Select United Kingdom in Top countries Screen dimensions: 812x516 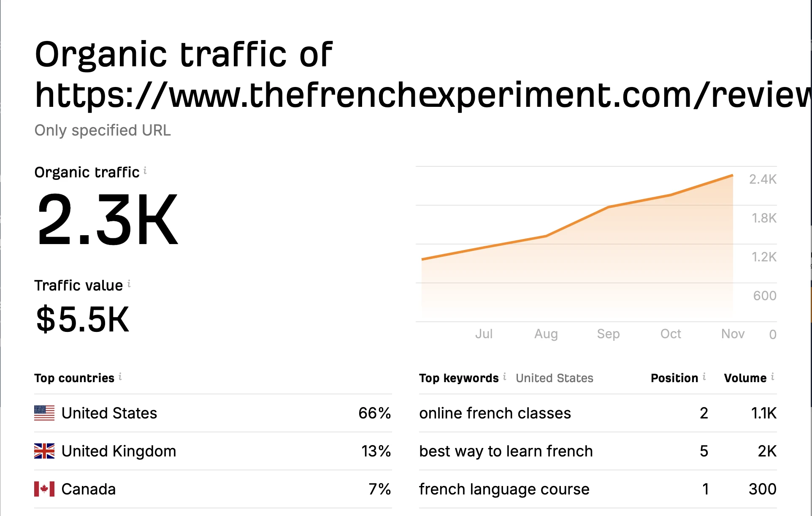click(x=119, y=451)
